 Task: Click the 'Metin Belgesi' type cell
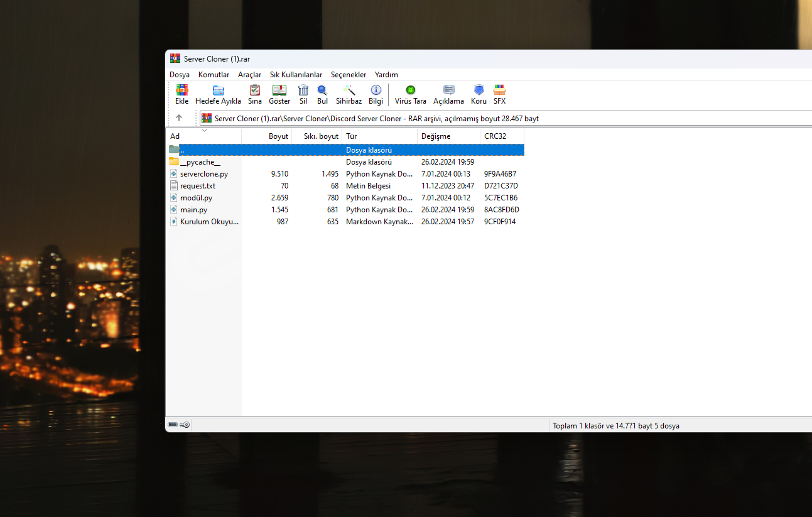368,186
